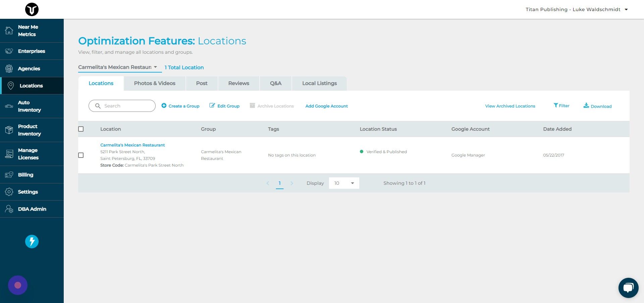Open Near Me Metrics in sidebar
The width and height of the screenshot is (644, 303).
point(32,31)
